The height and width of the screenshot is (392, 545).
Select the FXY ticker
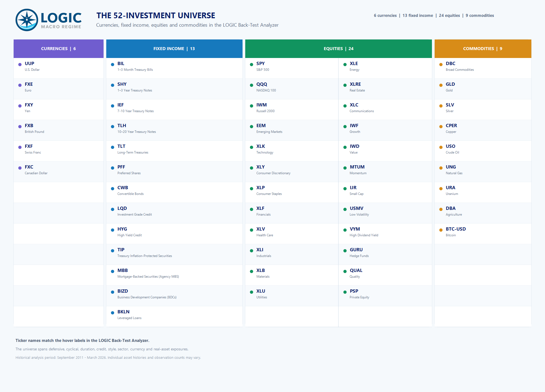coord(29,105)
